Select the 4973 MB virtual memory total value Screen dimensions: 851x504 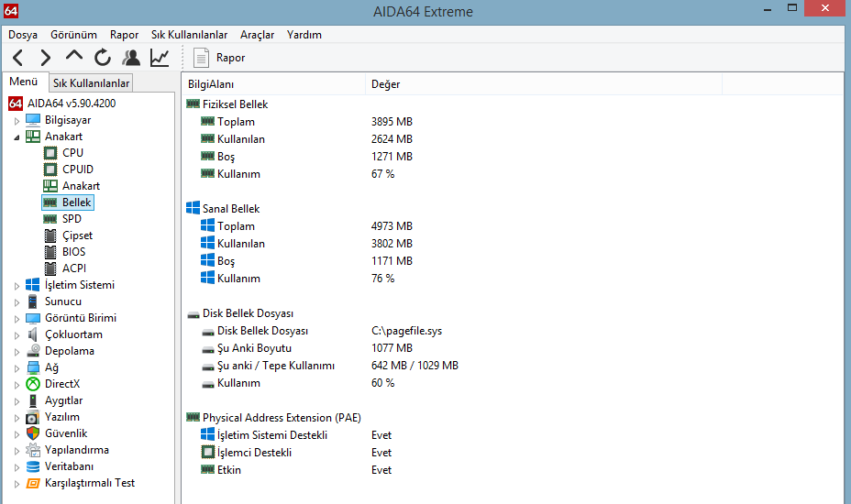click(392, 225)
